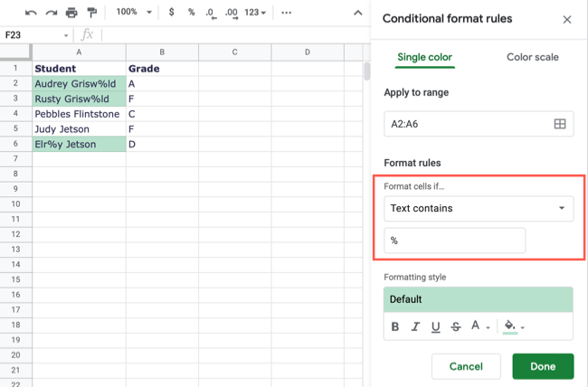Print the spreadsheet using printer icon

pyautogui.click(x=71, y=13)
